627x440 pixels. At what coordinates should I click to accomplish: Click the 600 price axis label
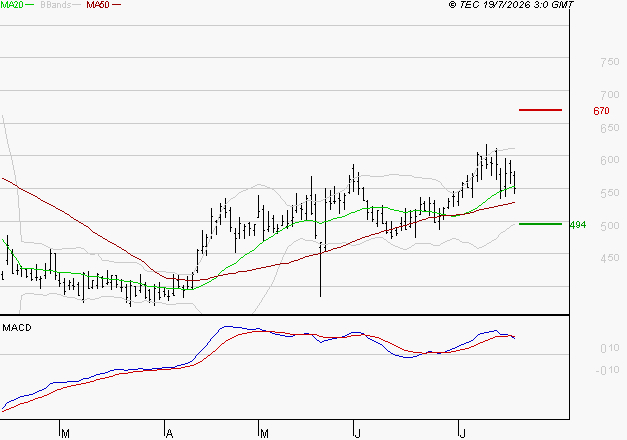pyautogui.click(x=609, y=160)
